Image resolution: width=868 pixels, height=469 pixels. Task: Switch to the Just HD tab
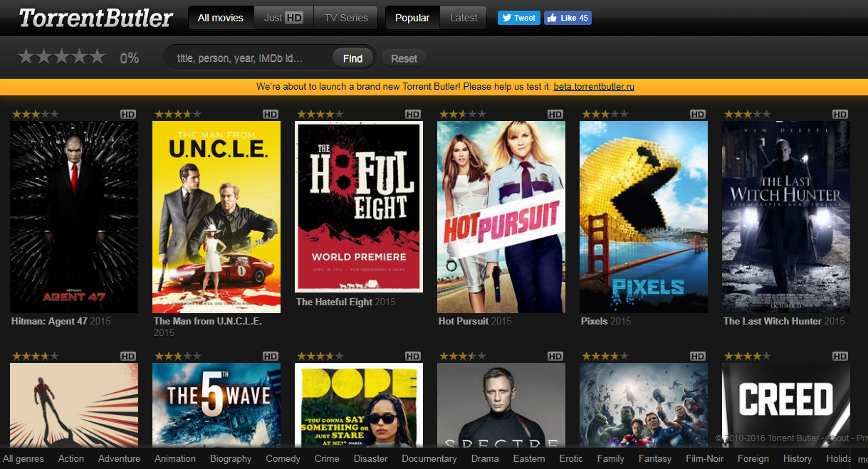[x=283, y=18]
